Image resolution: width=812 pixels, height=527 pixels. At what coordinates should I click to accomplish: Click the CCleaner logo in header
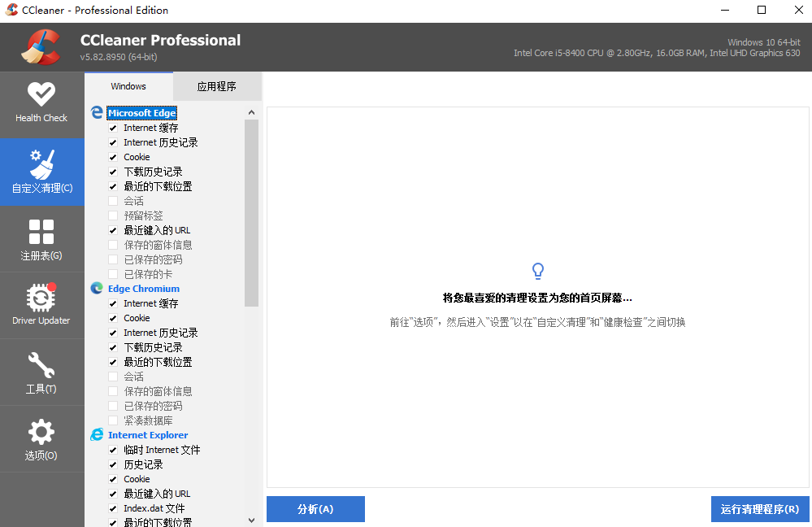click(41, 47)
